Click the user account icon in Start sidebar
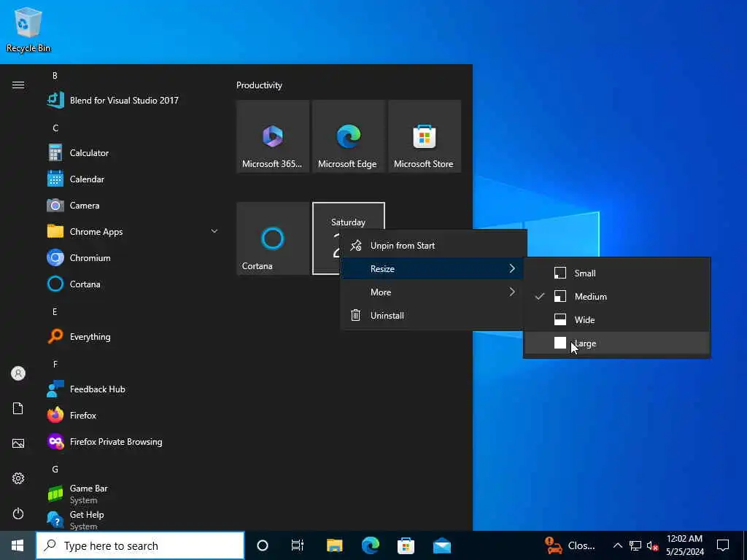This screenshot has height=560, width=747. pyautogui.click(x=18, y=373)
